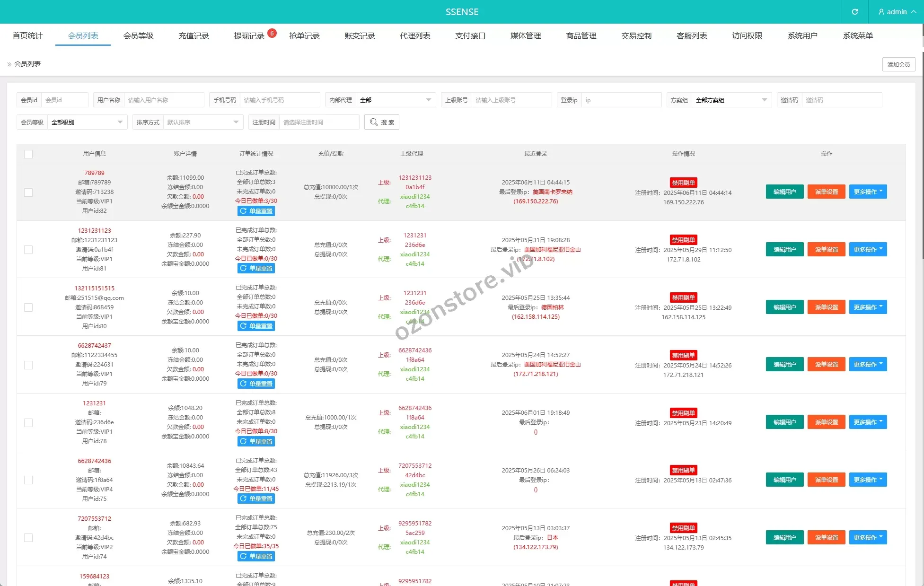Open the 商品管理 menu tab
Image resolution: width=924 pixels, height=586 pixels.
pos(581,36)
